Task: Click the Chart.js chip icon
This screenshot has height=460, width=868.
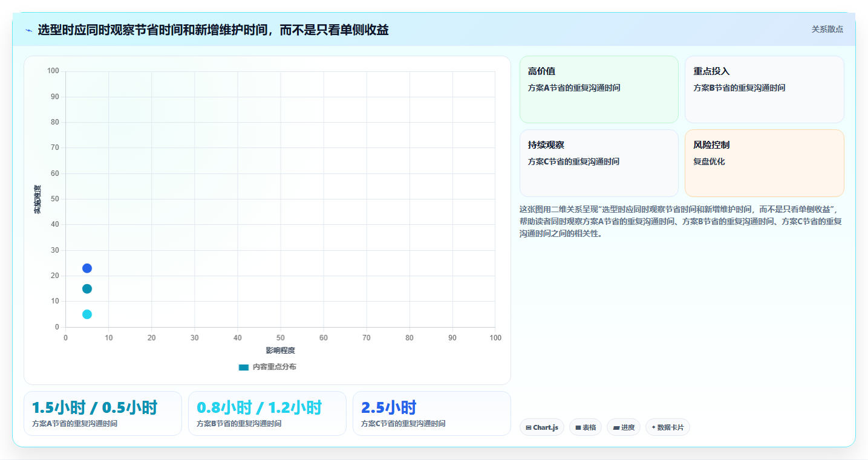Action: pos(529,427)
